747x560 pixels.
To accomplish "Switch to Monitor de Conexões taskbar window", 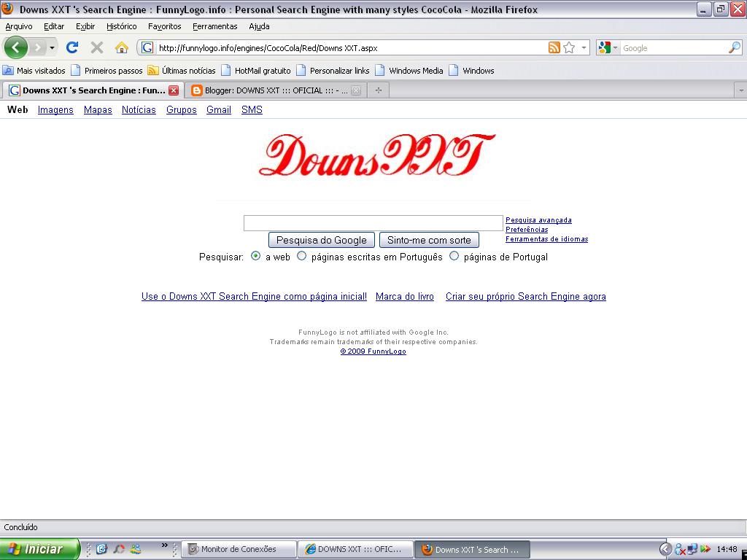I will coord(239,550).
